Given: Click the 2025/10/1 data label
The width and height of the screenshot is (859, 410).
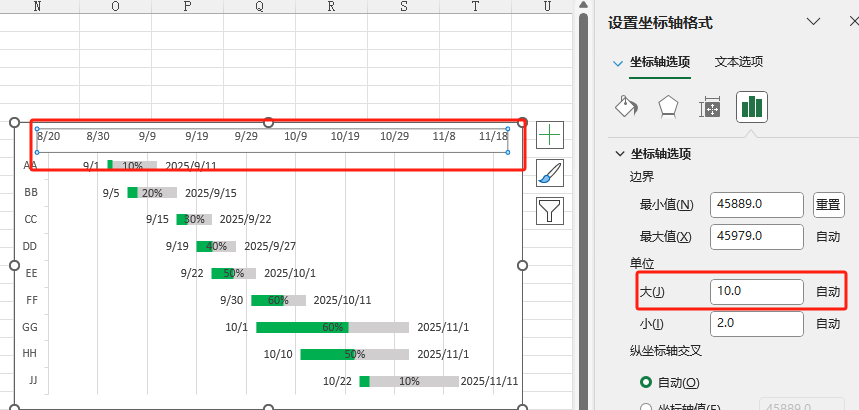Looking at the screenshot, I should (x=290, y=274).
